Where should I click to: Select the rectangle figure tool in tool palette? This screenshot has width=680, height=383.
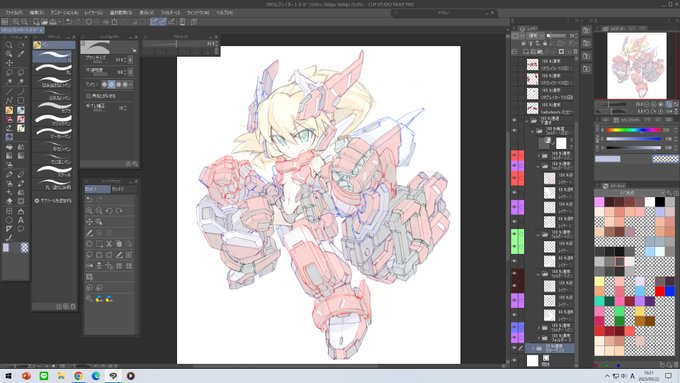pyautogui.click(x=20, y=100)
